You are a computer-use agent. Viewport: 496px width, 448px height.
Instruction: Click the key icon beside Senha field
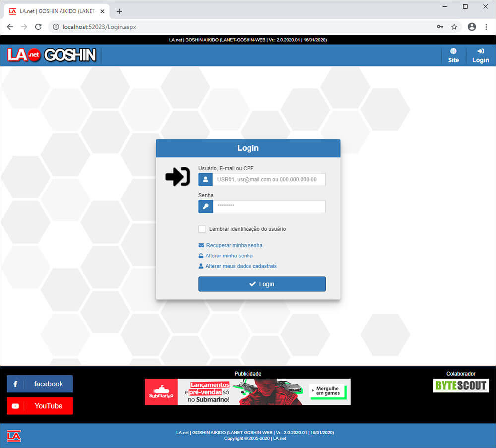pos(205,207)
